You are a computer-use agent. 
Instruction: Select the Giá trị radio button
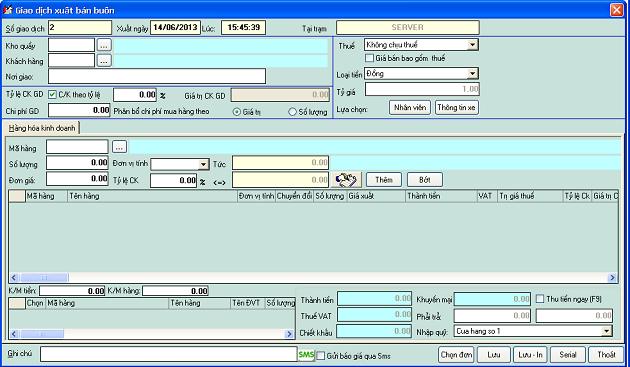pyautogui.click(x=237, y=112)
